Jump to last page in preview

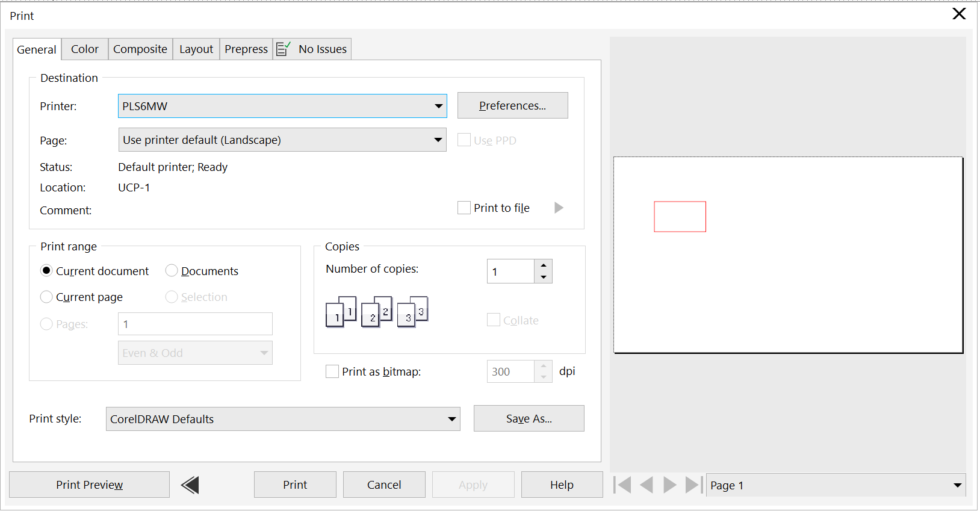pyautogui.click(x=693, y=485)
